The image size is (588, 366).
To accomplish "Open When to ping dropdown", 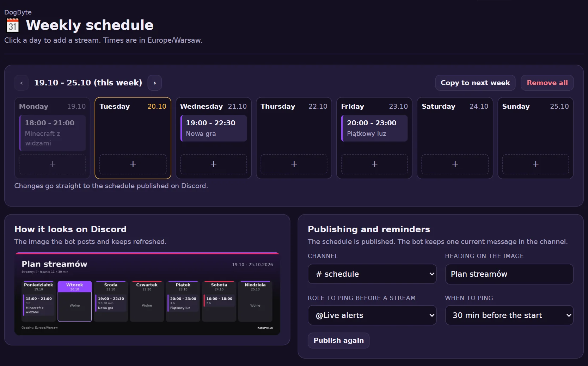I will point(509,315).
